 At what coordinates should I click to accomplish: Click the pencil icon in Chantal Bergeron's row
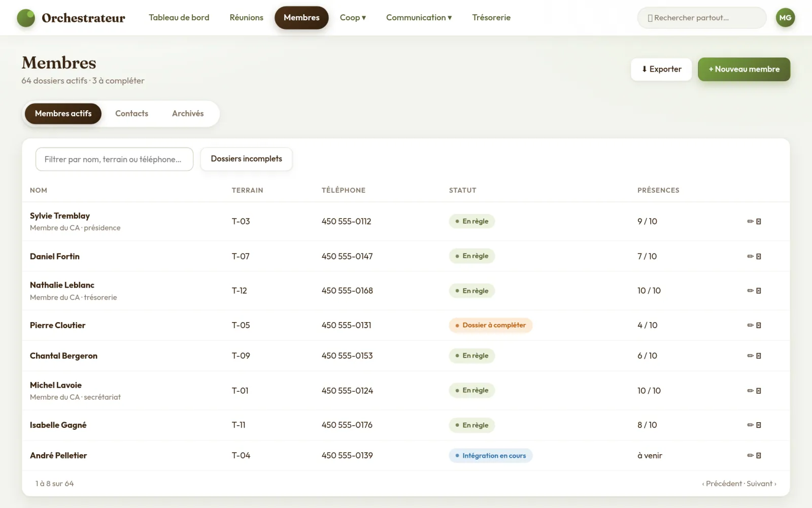click(750, 356)
